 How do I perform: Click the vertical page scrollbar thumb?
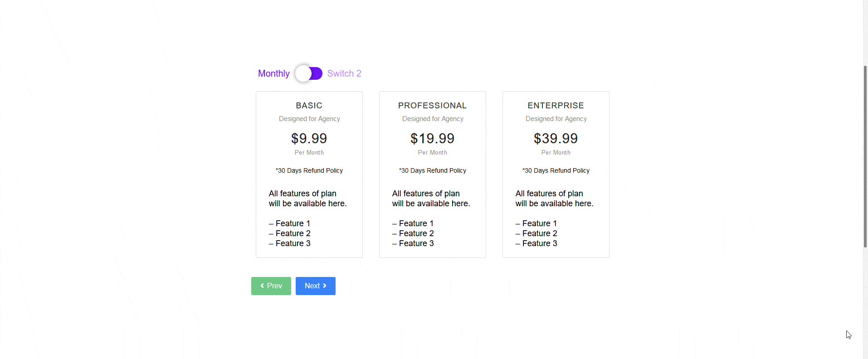tap(865, 156)
